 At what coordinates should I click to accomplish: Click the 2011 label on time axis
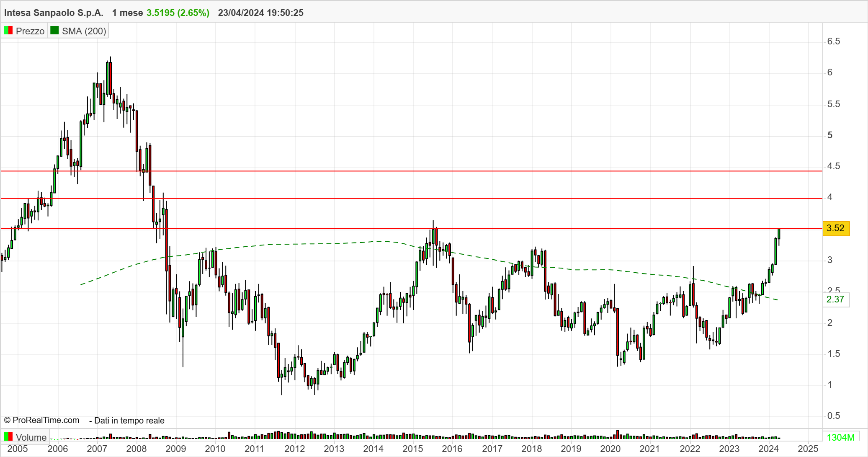point(255,449)
